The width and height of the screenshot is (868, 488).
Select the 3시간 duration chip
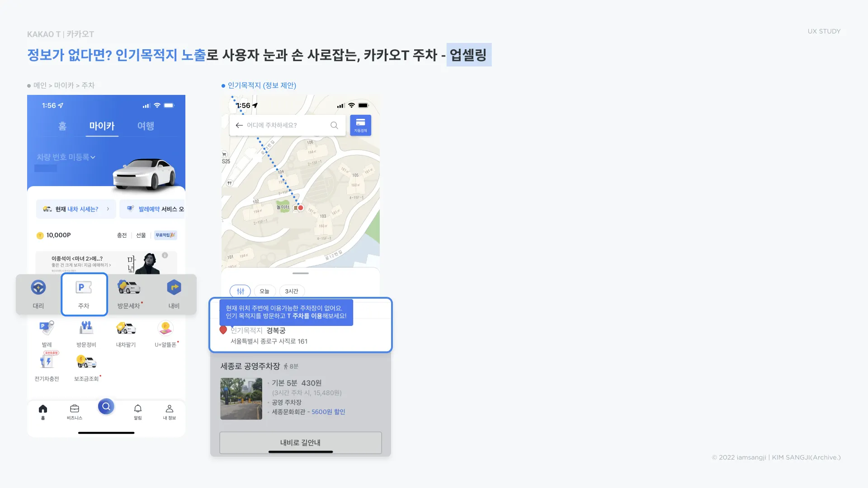tap(292, 291)
